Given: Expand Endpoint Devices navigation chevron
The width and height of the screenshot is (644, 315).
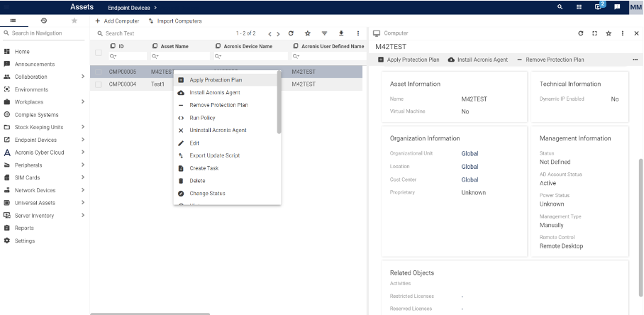Looking at the screenshot, I should (82, 140).
